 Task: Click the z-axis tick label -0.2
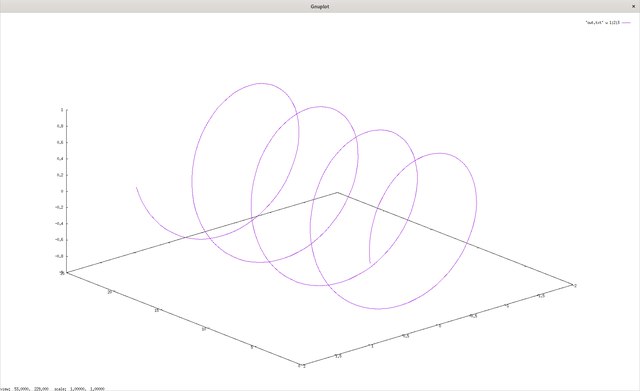pyautogui.click(x=59, y=207)
